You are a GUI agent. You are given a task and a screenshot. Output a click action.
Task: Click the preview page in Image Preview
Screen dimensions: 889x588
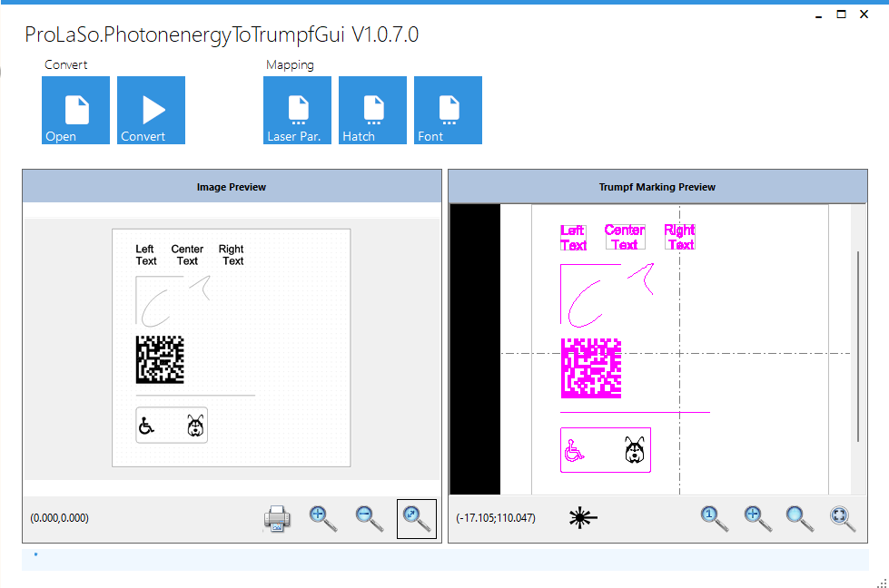click(x=232, y=348)
